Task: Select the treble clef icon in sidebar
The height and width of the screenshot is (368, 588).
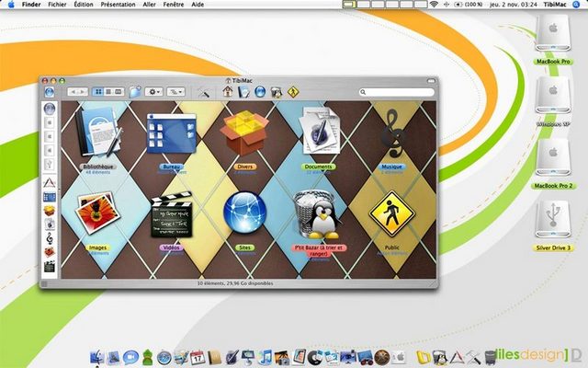Action: [x=50, y=237]
